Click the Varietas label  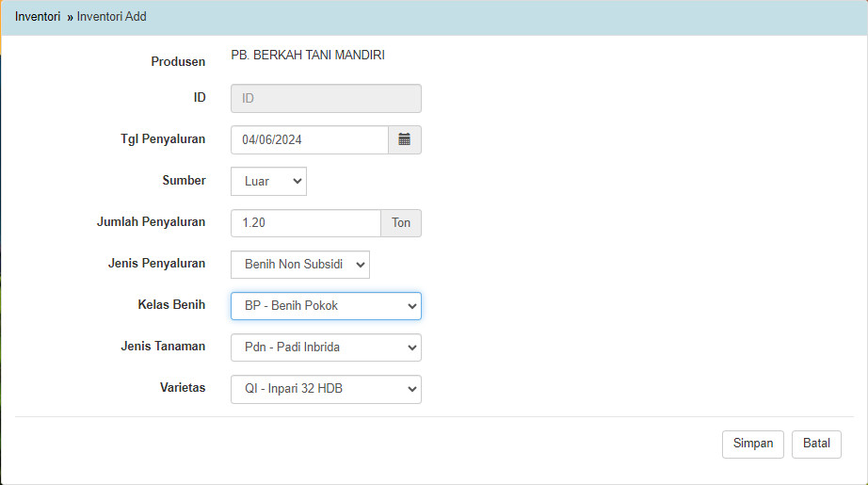click(x=183, y=388)
